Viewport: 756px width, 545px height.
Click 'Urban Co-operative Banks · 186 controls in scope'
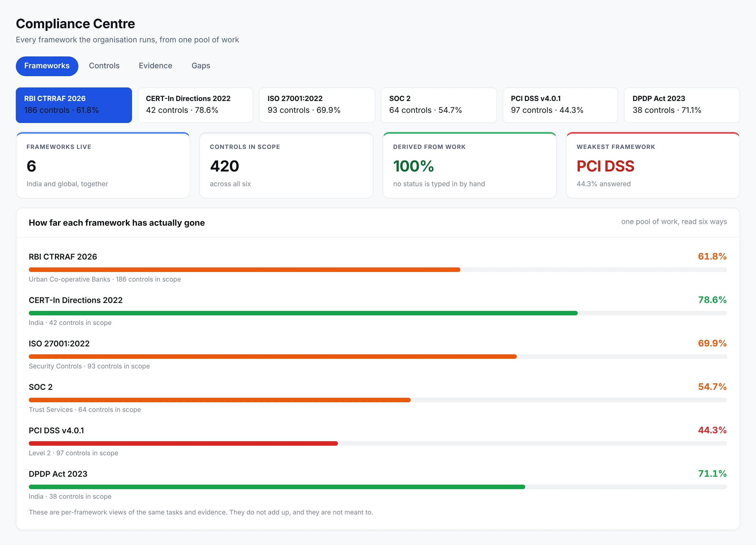point(105,279)
